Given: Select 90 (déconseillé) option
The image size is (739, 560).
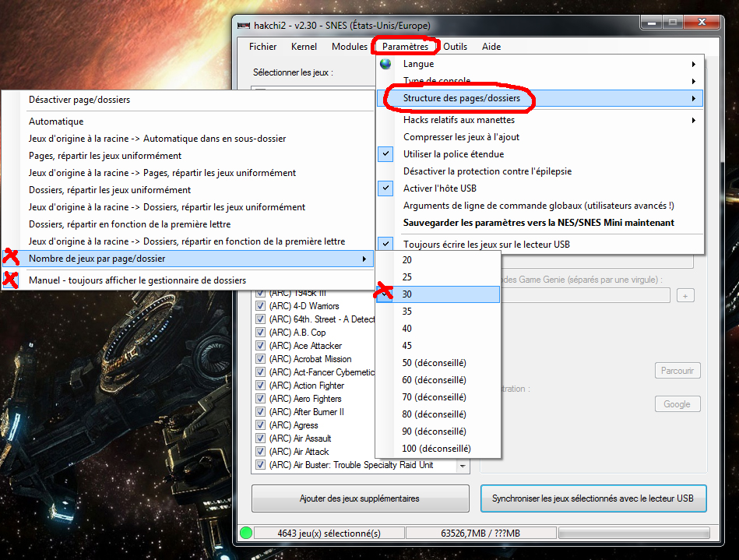Looking at the screenshot, I should [x=438, y=431].
